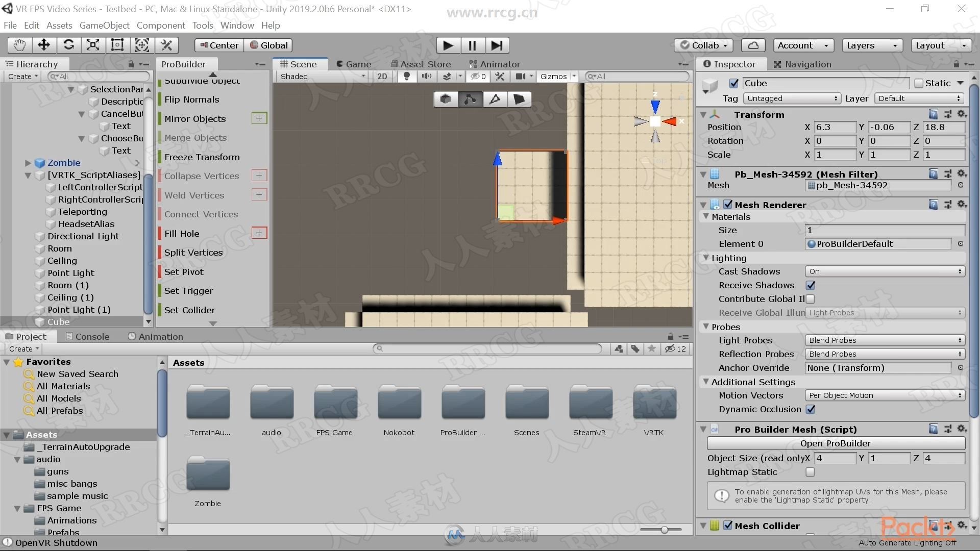Open Cast Shadows dropdown

click(x=885, y=271)
